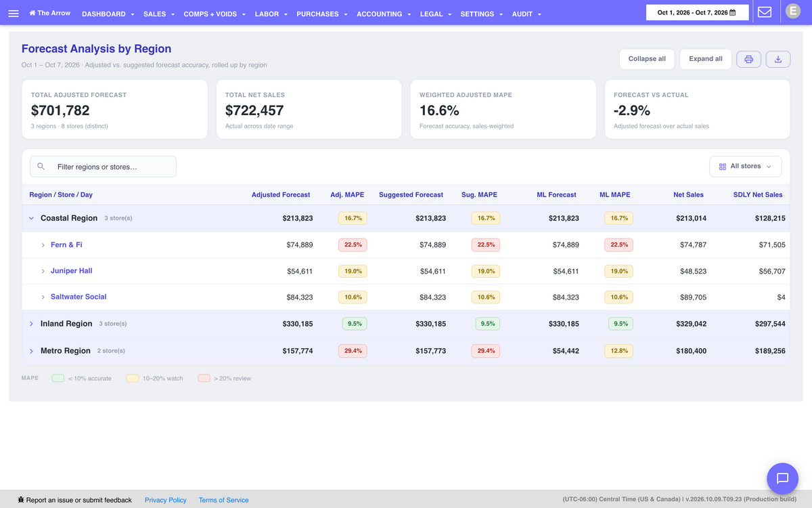The width and height of the screenshot is (812, 508).
Task: Click the Expand all button
Action: [706, 59]
